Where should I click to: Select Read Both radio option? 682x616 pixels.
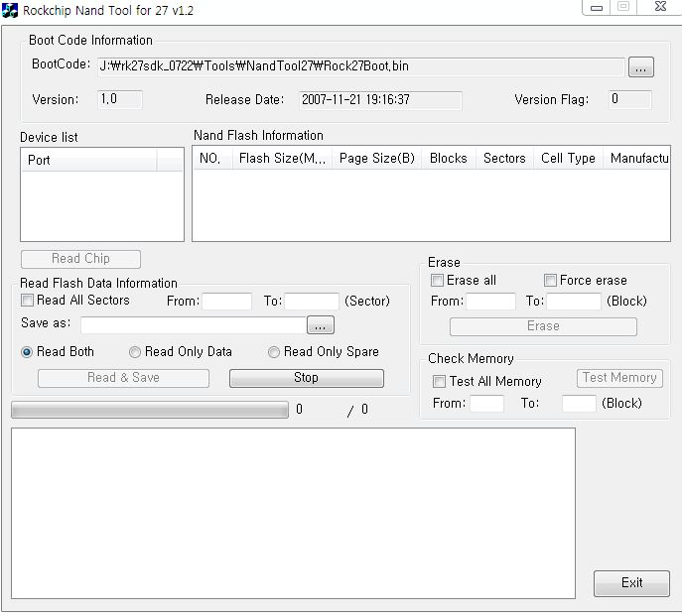pos(28,352)
